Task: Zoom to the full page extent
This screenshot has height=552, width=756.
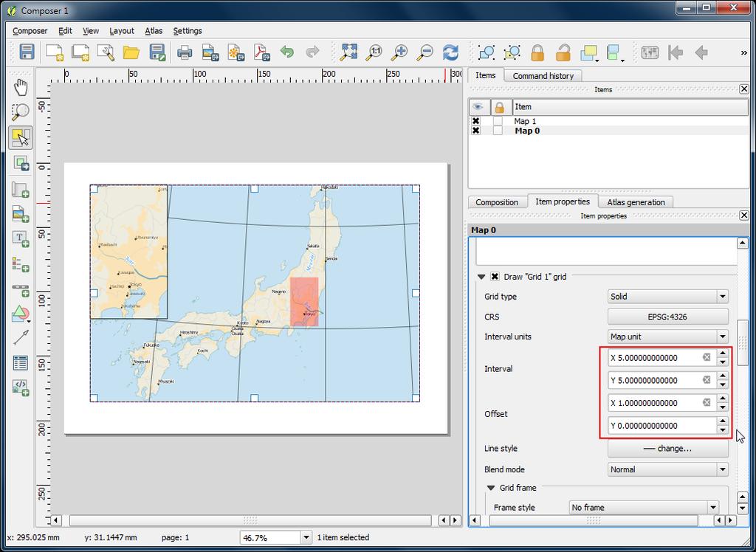Action: point(348,52)
